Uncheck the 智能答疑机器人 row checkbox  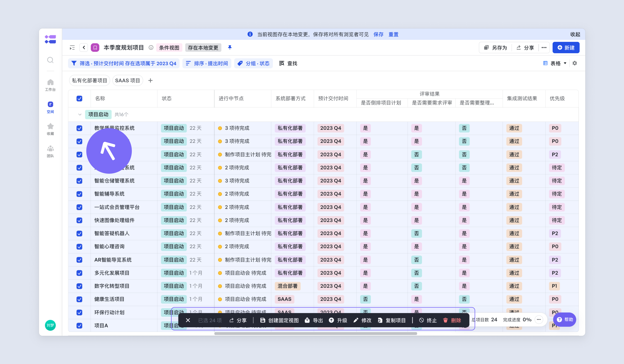point(79,233)
